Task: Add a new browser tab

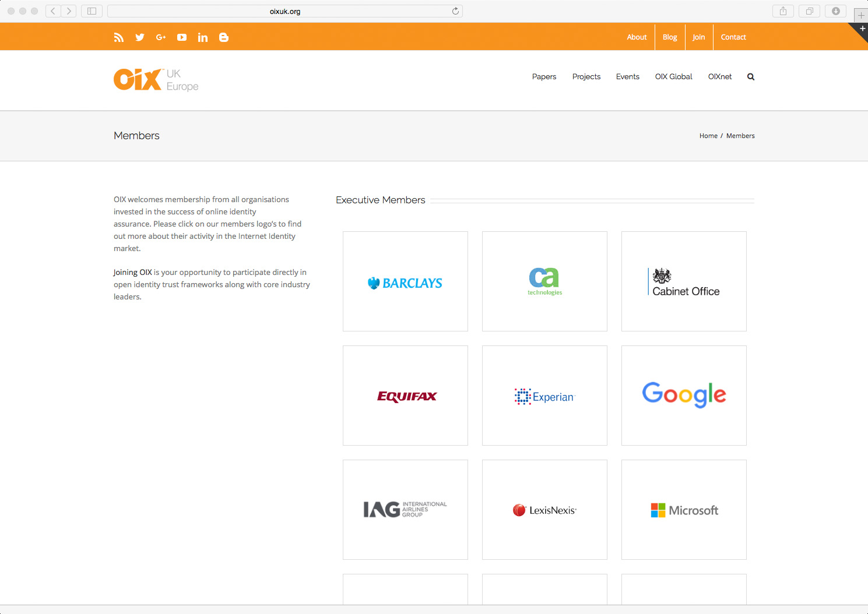Action: coord(861,15)
